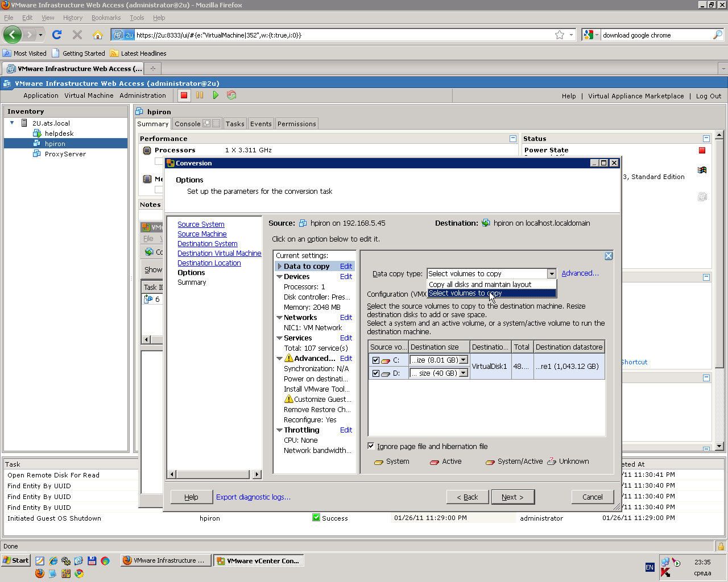The width and height of the screenshot is (728, 582).
Task: Select ProxyServer in the inventory
Action: point(65,154)
